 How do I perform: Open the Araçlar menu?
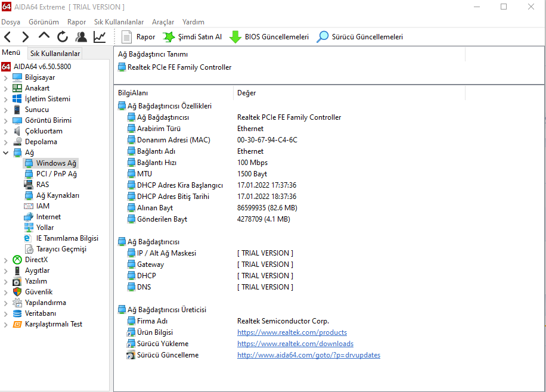tap(163, 22)
